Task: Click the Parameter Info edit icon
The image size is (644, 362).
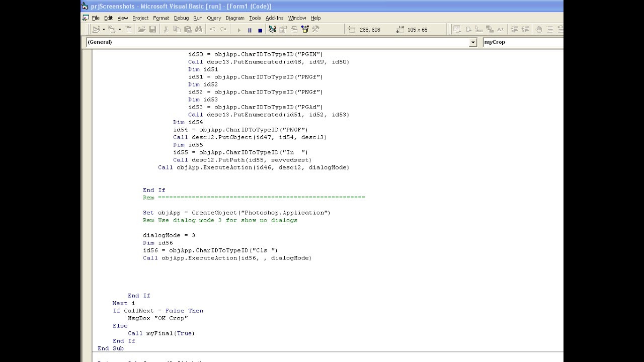Action: (490, 30)
